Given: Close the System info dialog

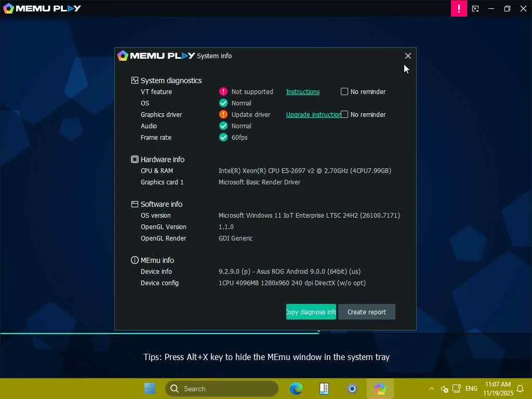Looking at the screenshot, I should point(408,56).
